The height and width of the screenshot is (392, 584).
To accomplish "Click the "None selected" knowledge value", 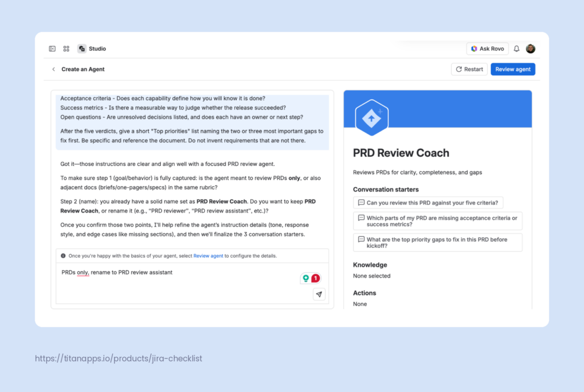I will [372, 276].
